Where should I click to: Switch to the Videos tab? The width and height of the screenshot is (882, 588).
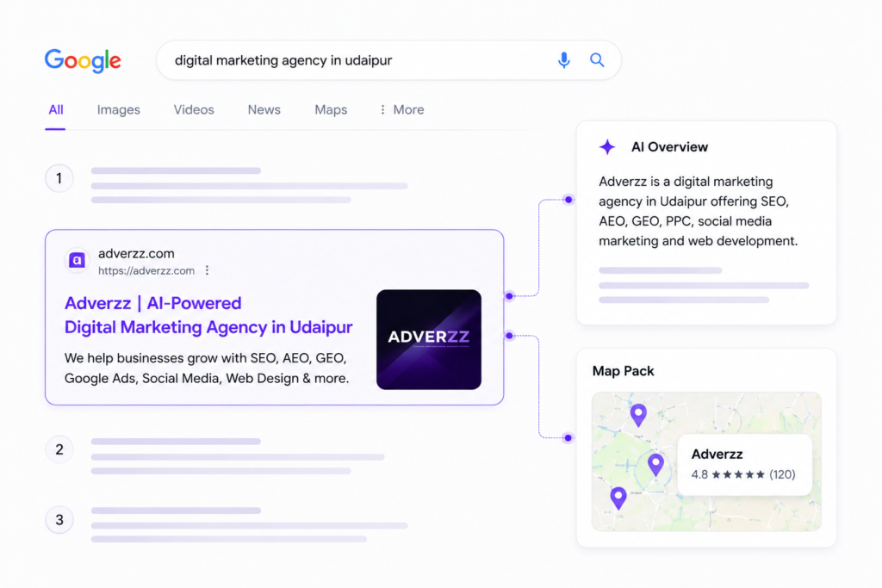pos(194,109)
